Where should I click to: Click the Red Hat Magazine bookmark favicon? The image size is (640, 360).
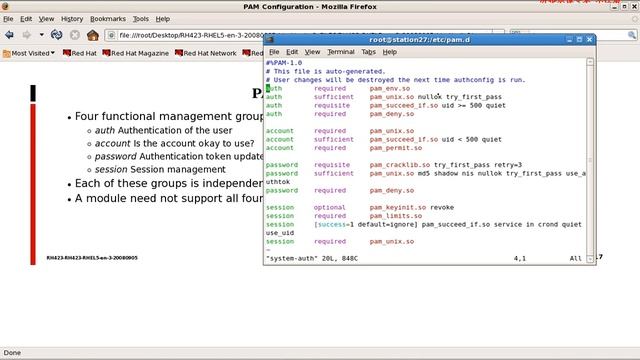(106, 53)
